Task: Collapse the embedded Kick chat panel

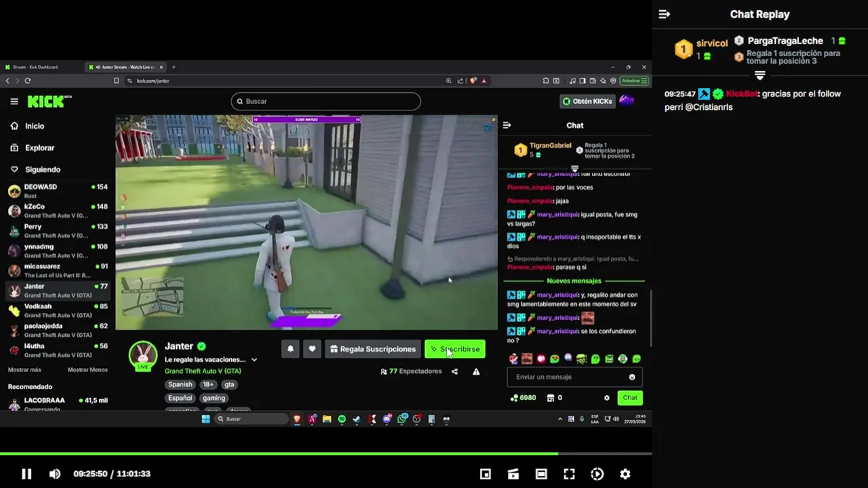Action: click(507, 125)
